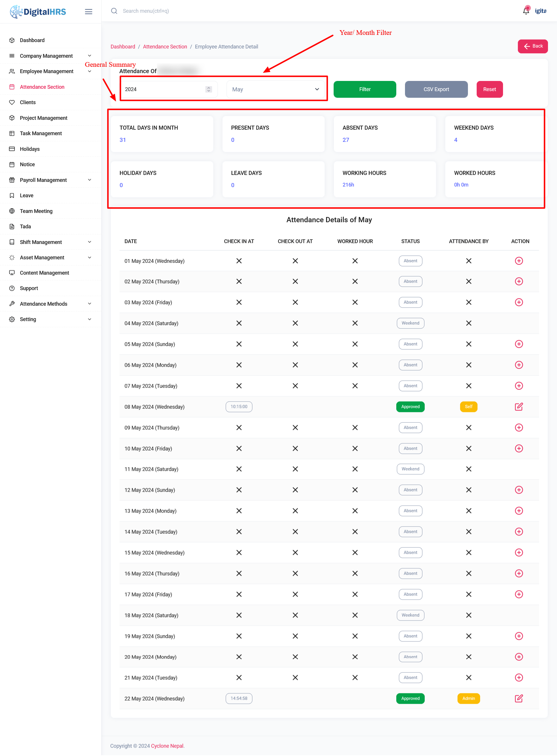
Task: Edit attendance for 22 May 2024
Action: point(519,698)
